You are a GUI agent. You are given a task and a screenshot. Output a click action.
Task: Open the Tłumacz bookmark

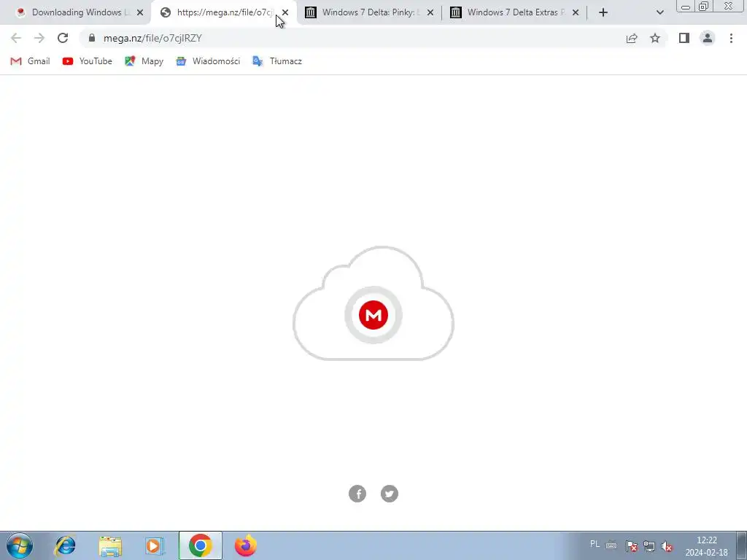tap(276, 61)
